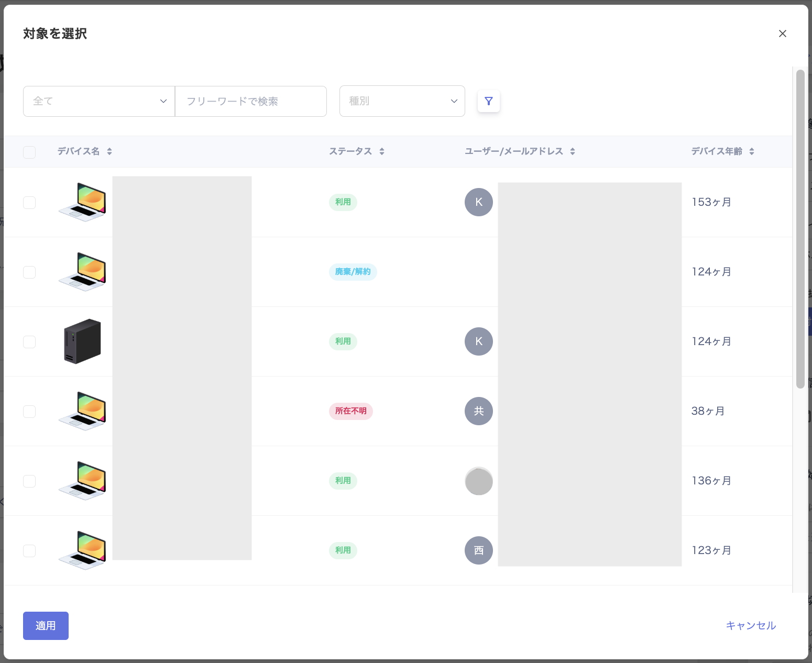Click the デバイス年齢 column header text
Image resolution: width=812 pixels, height=663 pixels.
pyautogui.click(x=717, y=151)
